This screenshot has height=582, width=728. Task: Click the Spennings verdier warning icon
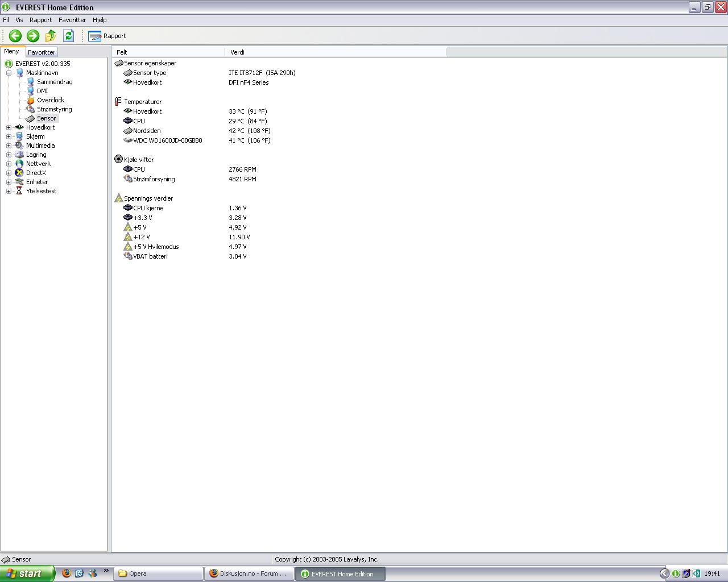[118, 198]
